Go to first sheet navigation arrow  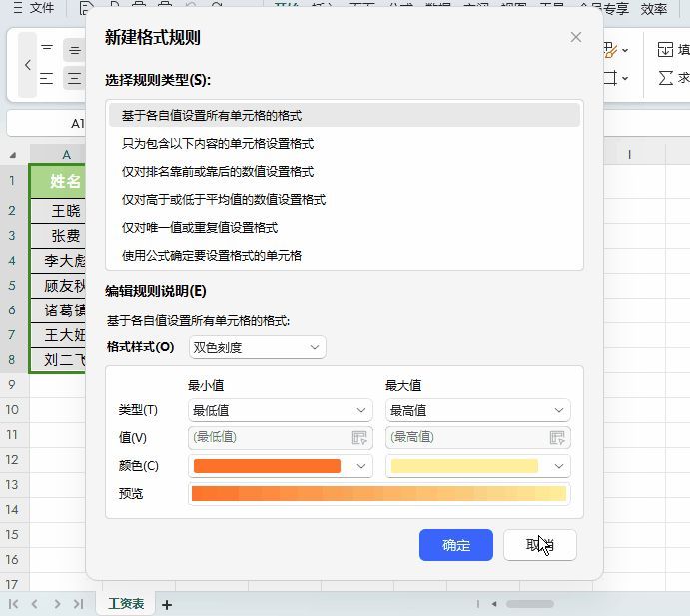(x=14, y=604)
